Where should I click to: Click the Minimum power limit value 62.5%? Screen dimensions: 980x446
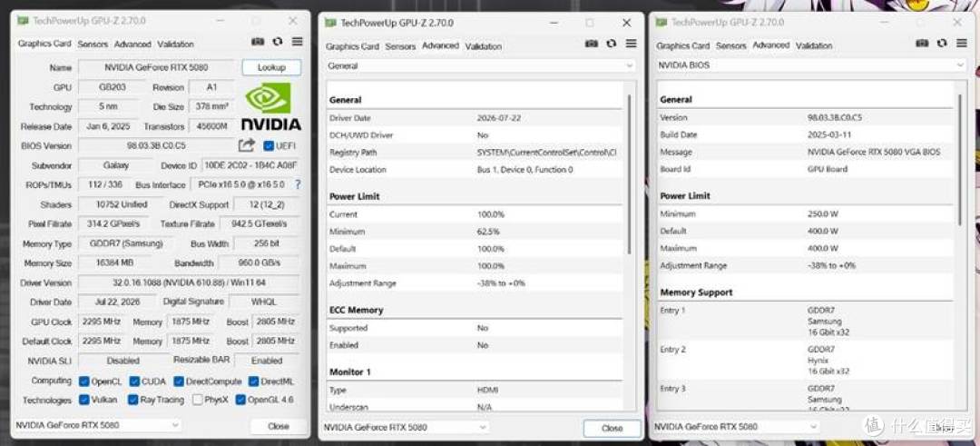point(488,232)
